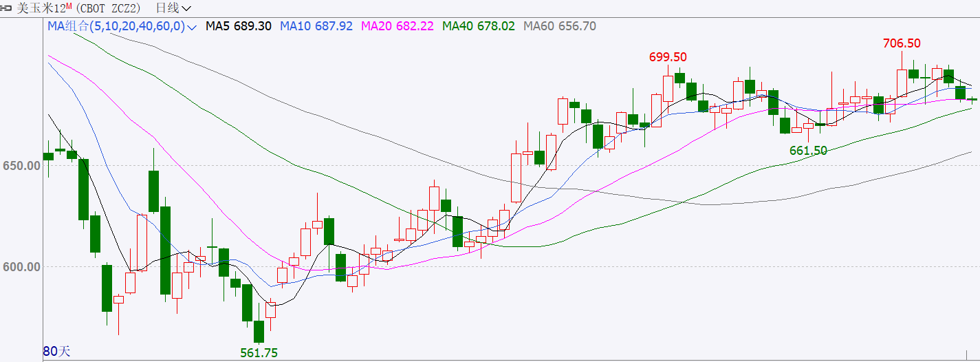
Task: Expand the MA组合(5,10,20,40,60,0) indicator dropdown
Action: (x=122, y=26)
